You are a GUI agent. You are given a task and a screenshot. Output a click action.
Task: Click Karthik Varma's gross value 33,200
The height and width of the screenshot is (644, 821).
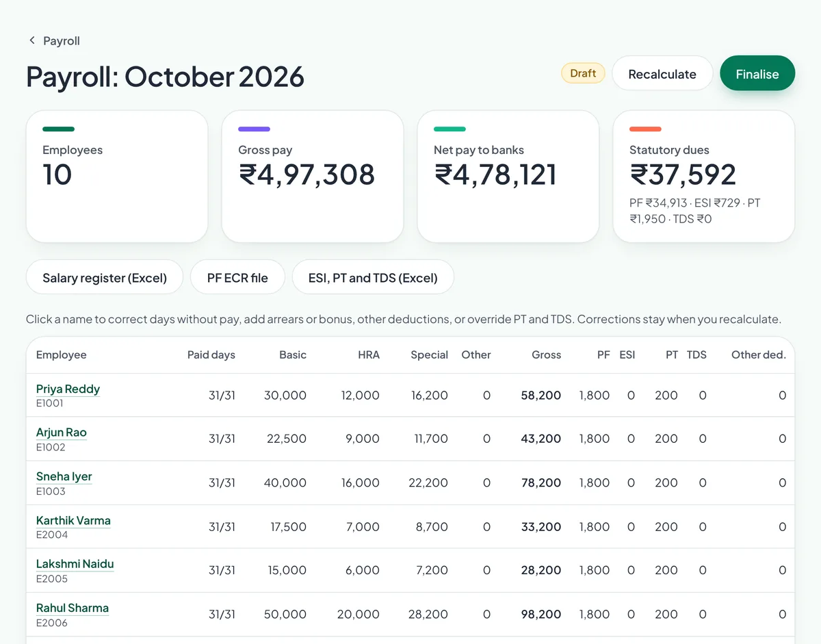[x=541, y=526]
